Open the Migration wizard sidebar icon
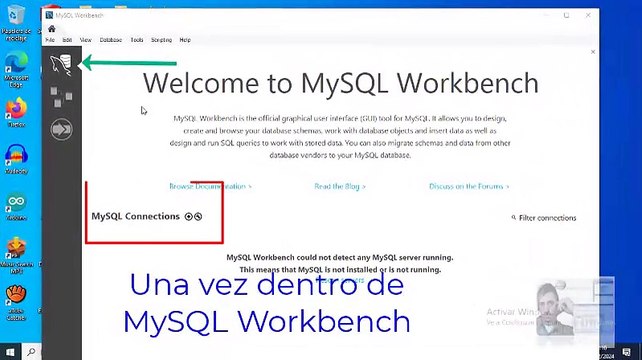This screenshot has height=360, width=642. (61, 129)
